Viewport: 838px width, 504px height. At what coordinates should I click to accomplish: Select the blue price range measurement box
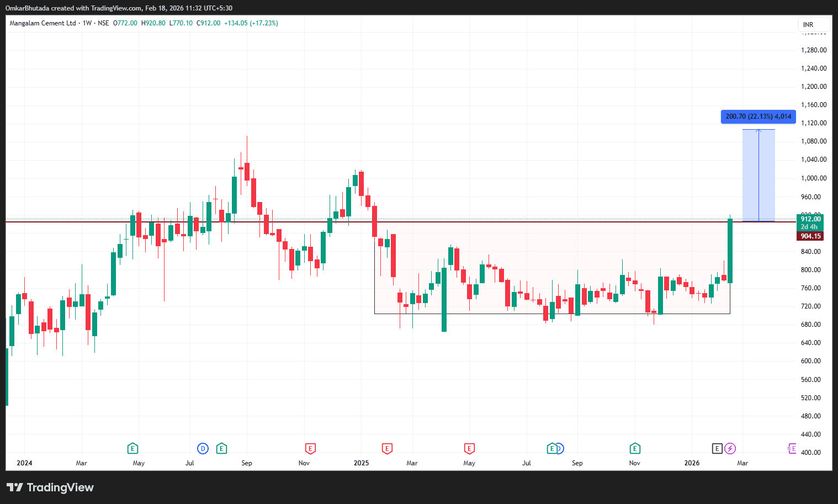[759, 175]
